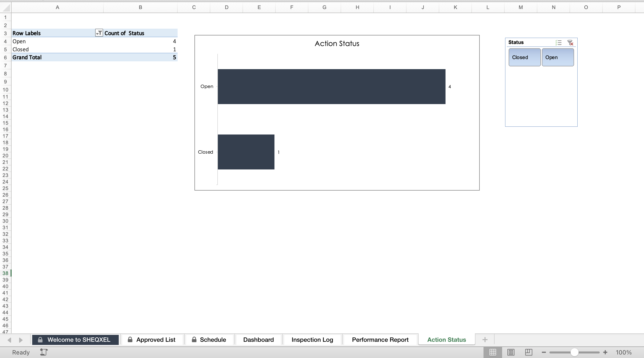Screen dimensions: 644x358
Task: Select the Closed bar in chart
Action: pyautogui.click(x=246, y=152)
